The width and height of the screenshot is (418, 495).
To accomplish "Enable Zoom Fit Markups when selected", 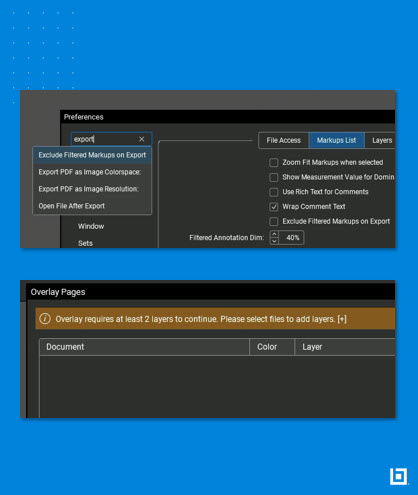I will coord(274,162).
